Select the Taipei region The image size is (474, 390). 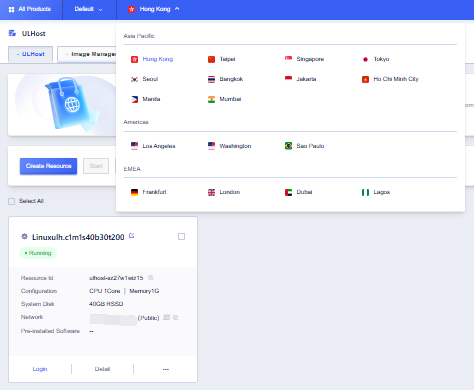click(227, 59)
